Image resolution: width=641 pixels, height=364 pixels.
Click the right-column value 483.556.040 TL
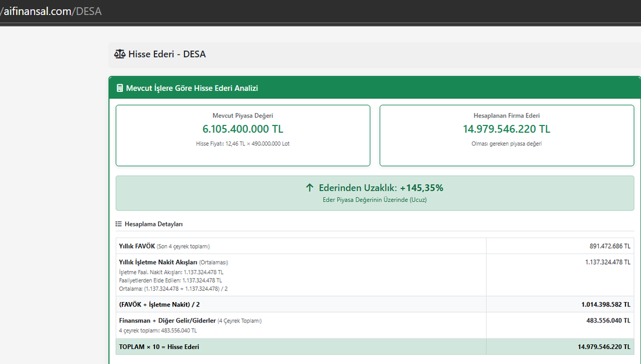(x=609, y=321)
